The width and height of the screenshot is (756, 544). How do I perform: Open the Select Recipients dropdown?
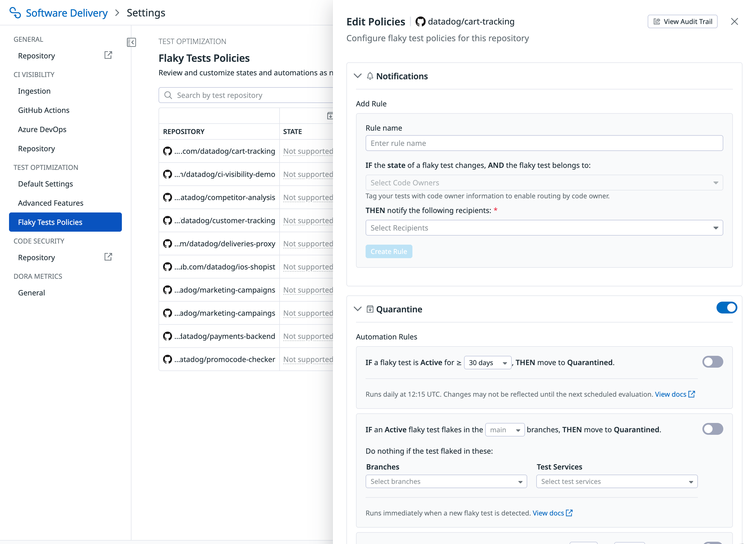click(x=544, y=228)
